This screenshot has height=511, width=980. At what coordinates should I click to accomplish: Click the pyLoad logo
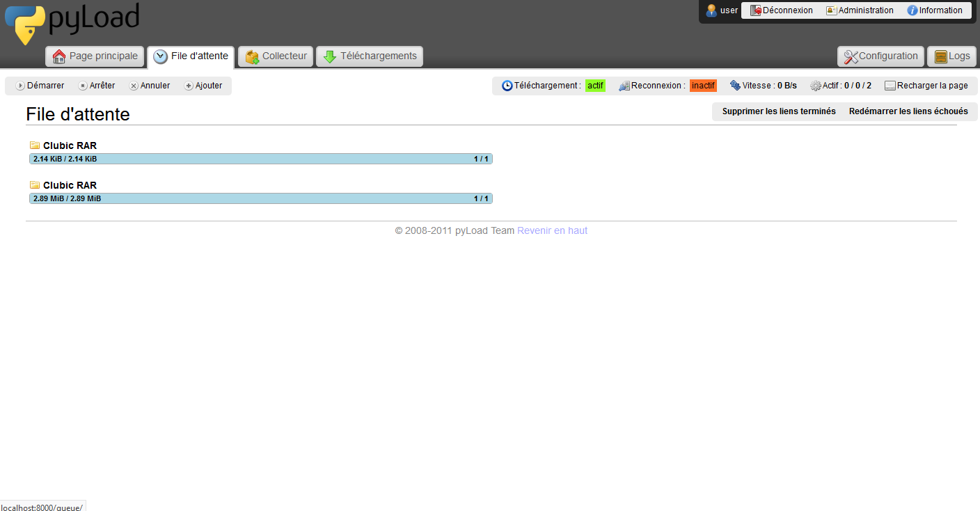coord(72,23)
